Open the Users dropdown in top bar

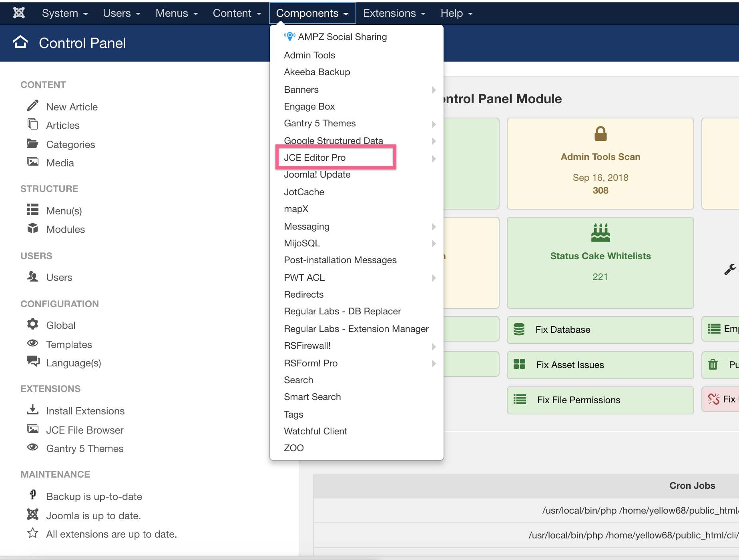[122, 13]
